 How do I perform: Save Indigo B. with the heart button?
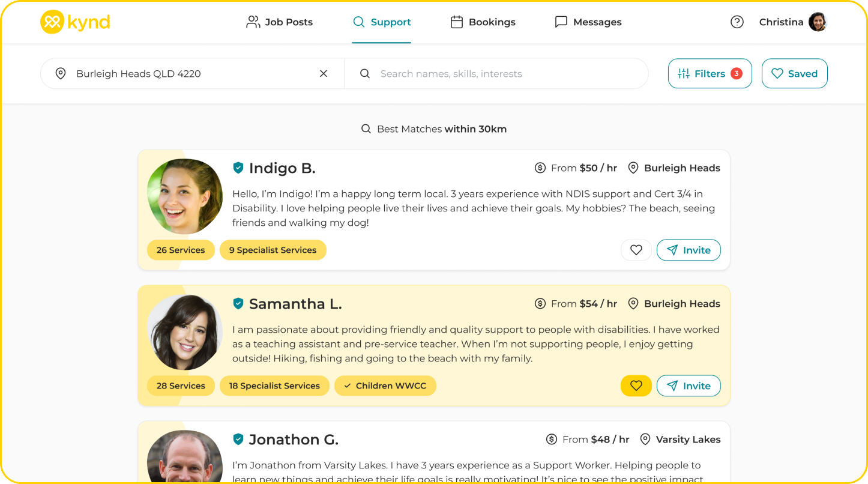(x=636, y=250)
